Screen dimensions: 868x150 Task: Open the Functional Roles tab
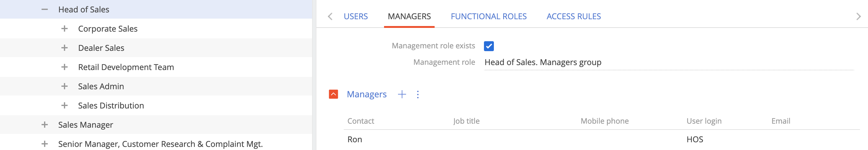[489, 16]
